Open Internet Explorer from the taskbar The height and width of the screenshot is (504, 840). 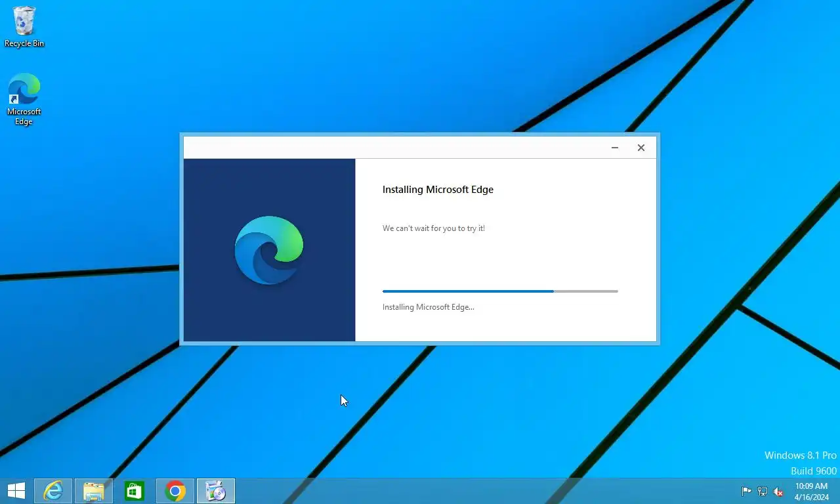(x=53, y=491)
